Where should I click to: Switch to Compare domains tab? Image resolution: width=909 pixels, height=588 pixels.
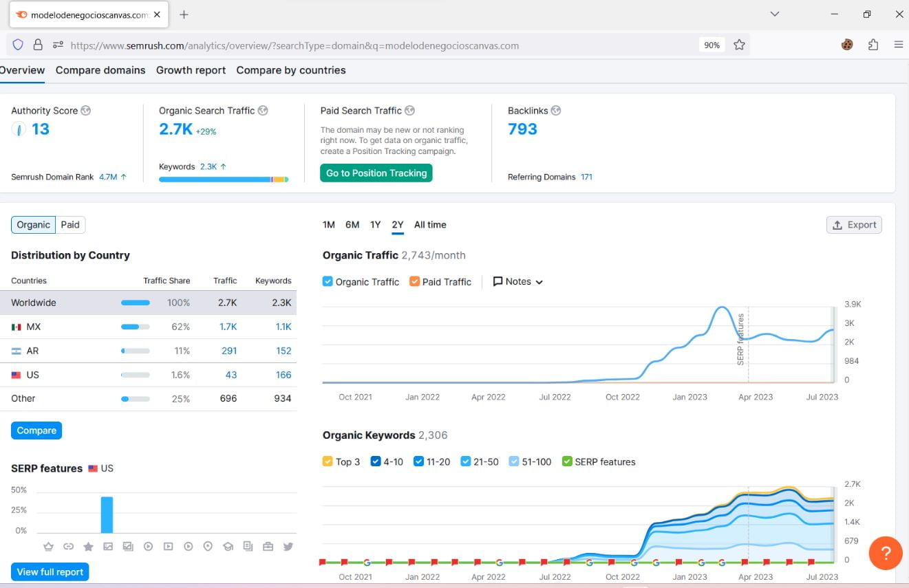100,70
